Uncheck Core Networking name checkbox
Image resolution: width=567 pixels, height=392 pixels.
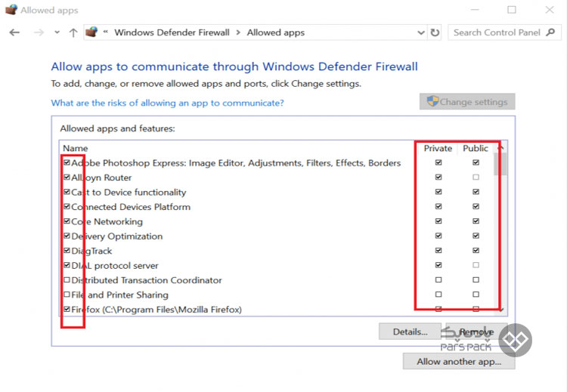point(67,221)
